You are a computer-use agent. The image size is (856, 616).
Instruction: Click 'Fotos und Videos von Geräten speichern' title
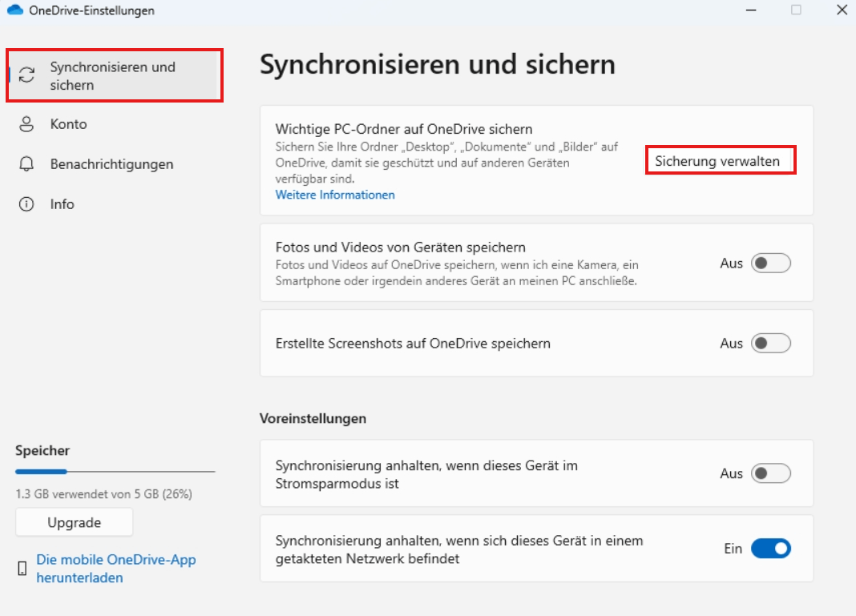(400, 248)
